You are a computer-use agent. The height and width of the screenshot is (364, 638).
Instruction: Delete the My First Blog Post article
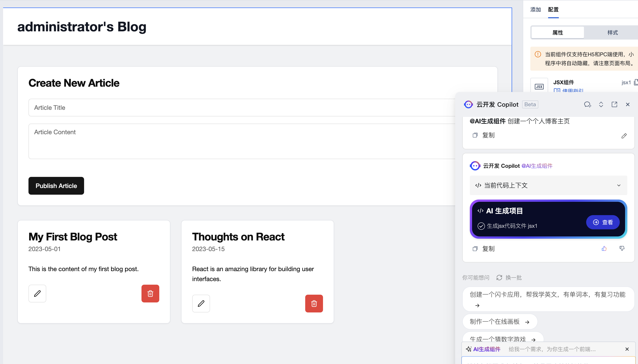tap(150, 293)
